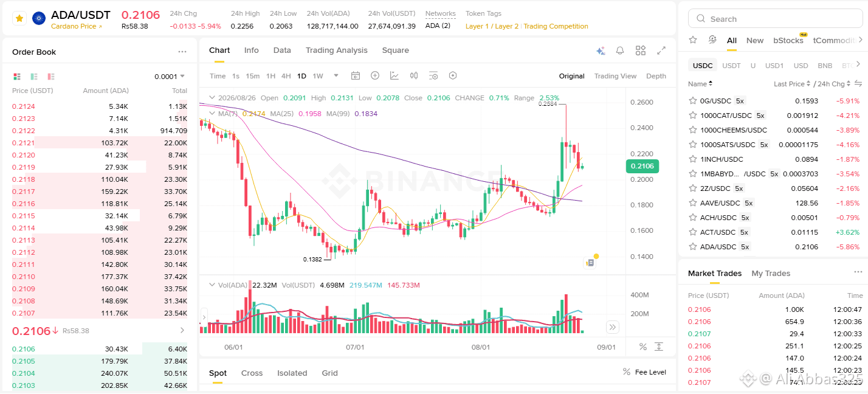
Task: Favorite the 2Z/USDC pair star
Action: point(692,188)
